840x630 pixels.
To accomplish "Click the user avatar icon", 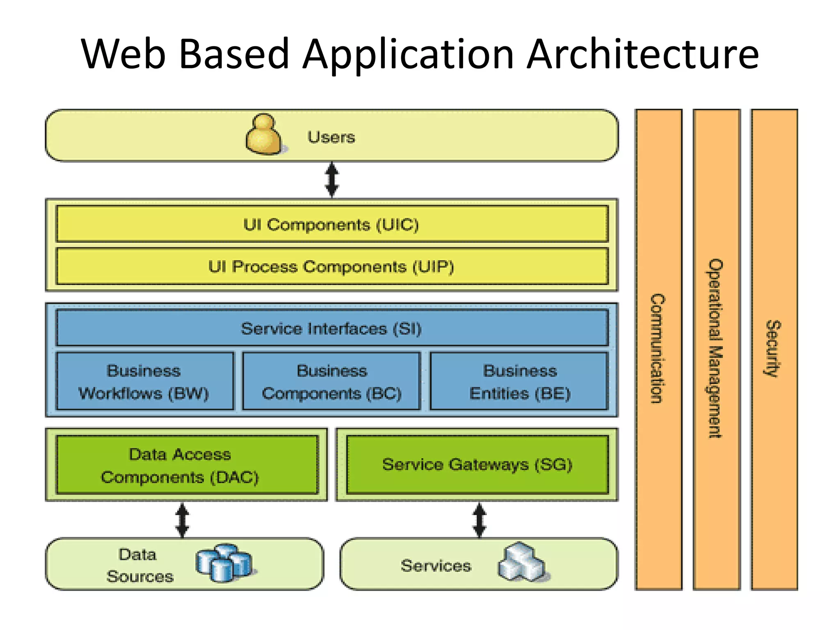I will 265,135.
